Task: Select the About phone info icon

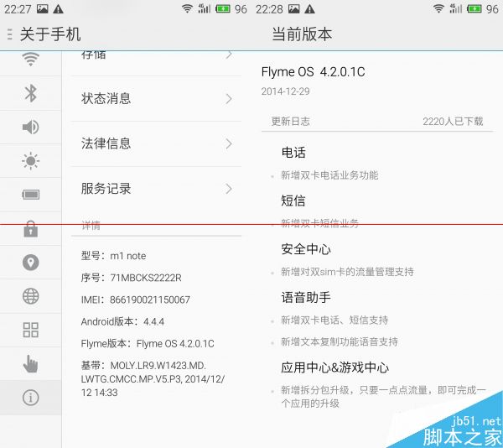Action: coord(30,398)
